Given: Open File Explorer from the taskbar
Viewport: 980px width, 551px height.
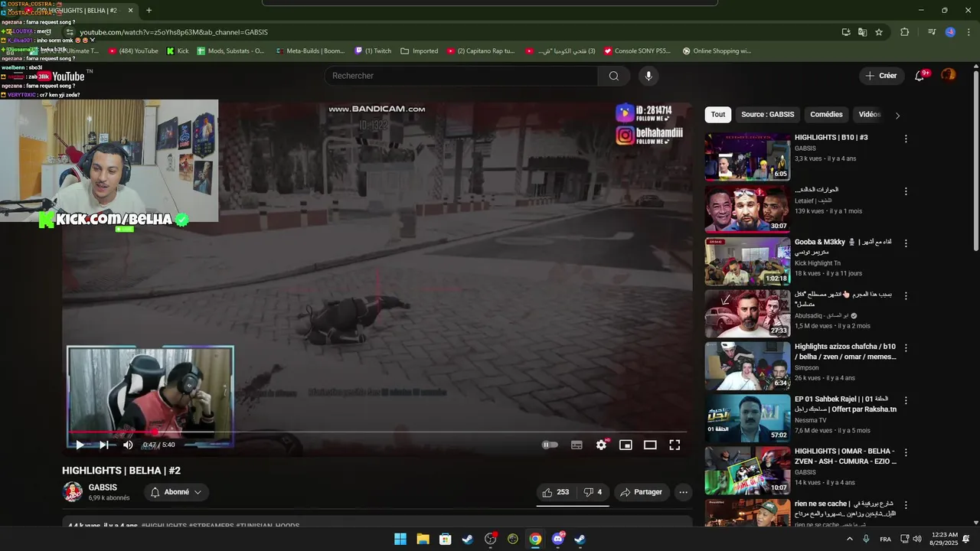Looking at the screenshot, I should click(423, 540).
